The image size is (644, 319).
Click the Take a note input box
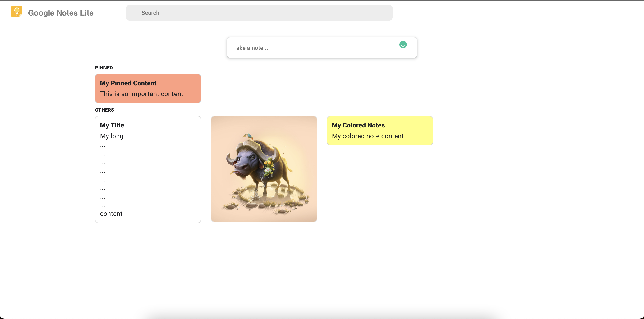click(x=322, y=48)
